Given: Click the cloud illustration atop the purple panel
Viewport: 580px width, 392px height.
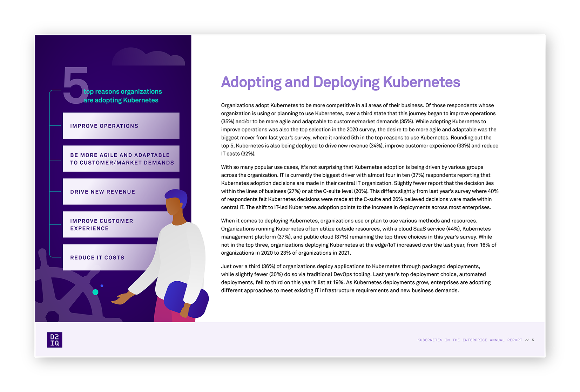Looking at the screenshot, I should 148,57.
